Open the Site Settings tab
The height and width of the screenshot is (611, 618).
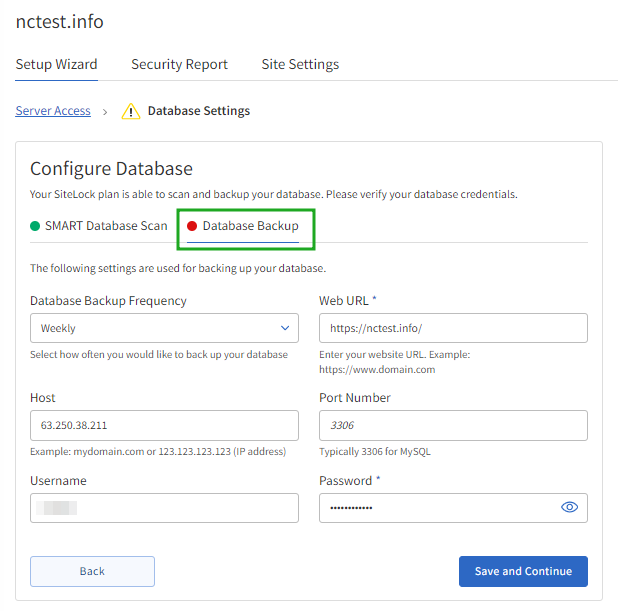(x=300, y=64)
